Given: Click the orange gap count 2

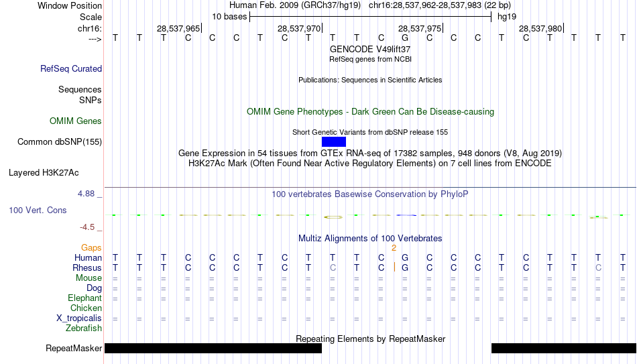Looking at the screenshot, I should pos(394,248).
